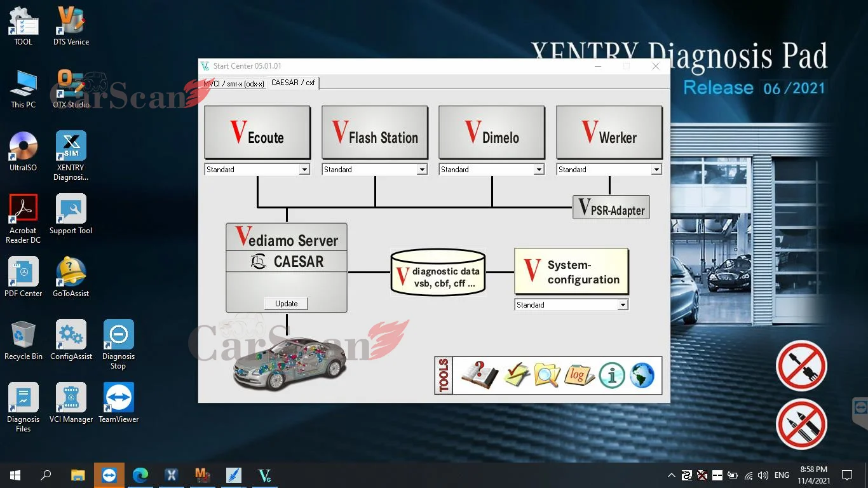The image size is (868, 488).
Task: Show info via the circled i icon
Action: click(x=612, y=376)
